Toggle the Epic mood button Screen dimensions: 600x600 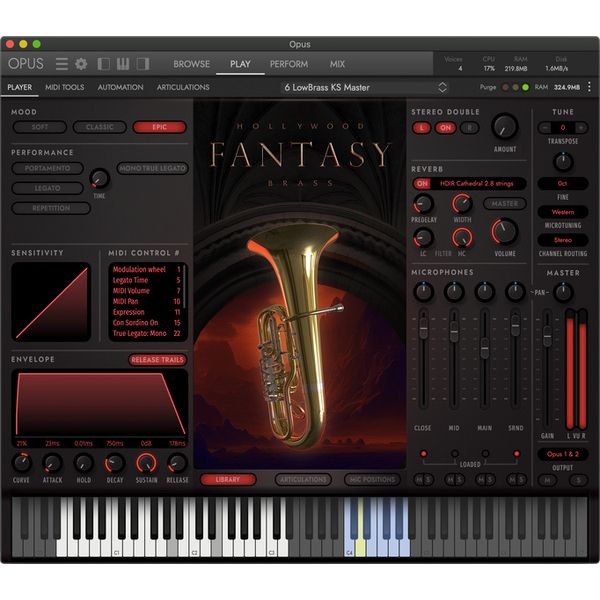tap(160, 127)
